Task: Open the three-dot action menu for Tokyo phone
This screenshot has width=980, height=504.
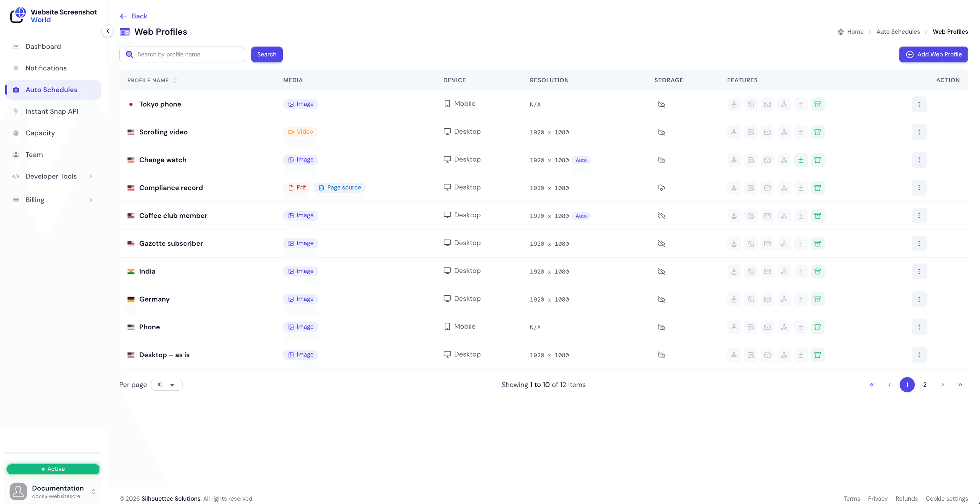Action: pos(919,104)
